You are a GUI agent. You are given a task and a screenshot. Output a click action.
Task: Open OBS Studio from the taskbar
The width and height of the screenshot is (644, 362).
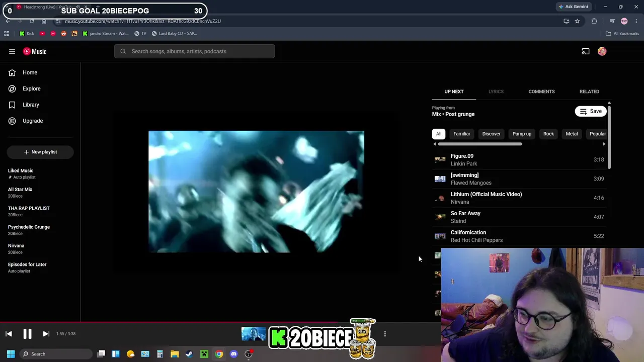(249, 354)
